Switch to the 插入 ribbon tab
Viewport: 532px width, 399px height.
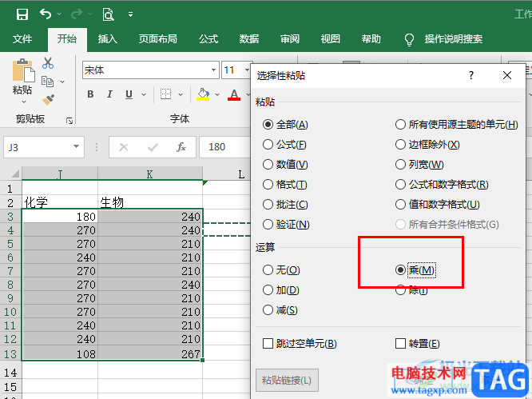click(x=108, y=39)
